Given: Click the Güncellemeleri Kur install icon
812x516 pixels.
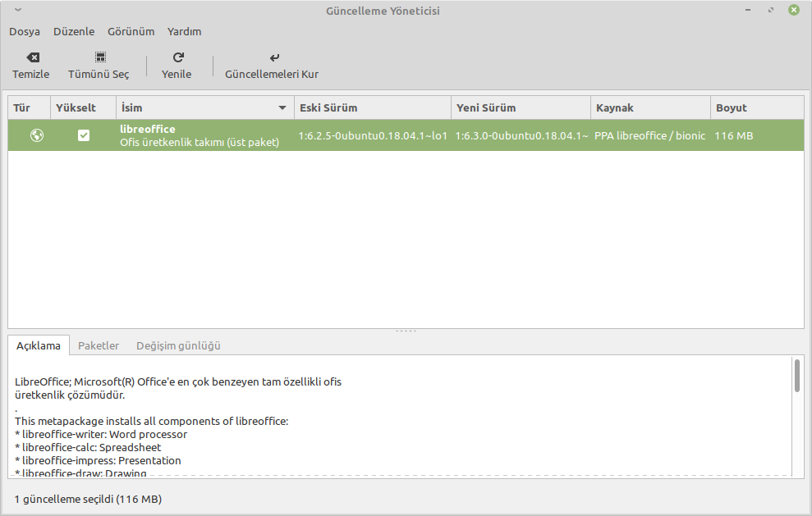Looking at the screenshot, I should click(x=274, y=57).
